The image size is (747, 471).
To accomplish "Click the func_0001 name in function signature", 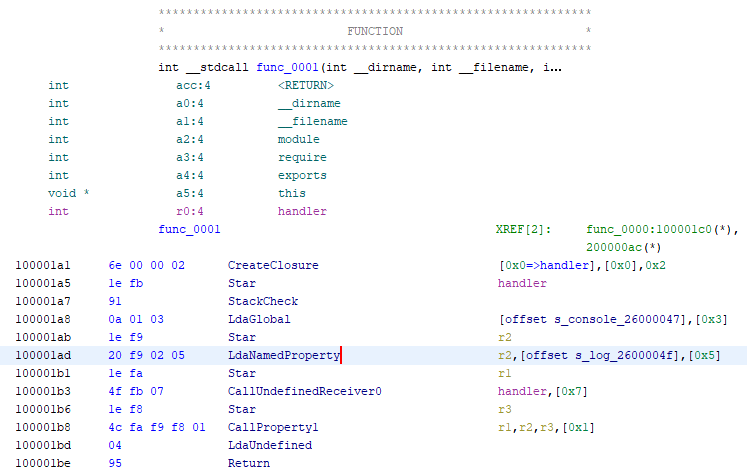I will point(287,68).
